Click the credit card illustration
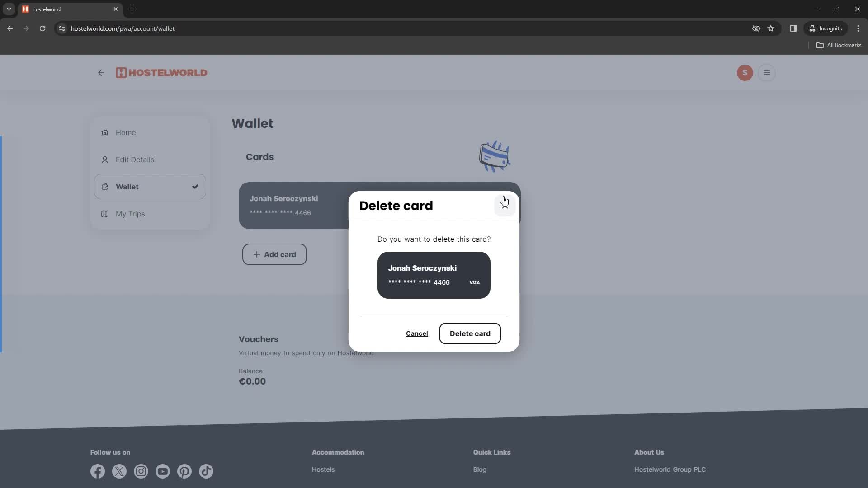This screenshot has width=868, height=488. pos(495,156)
